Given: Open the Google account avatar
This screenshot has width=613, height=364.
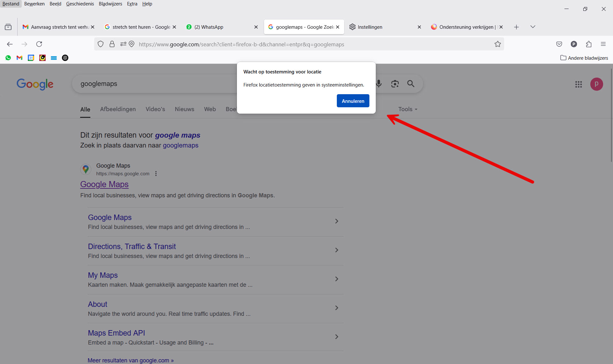Looking at the screenshot, I should click(596, 84).
